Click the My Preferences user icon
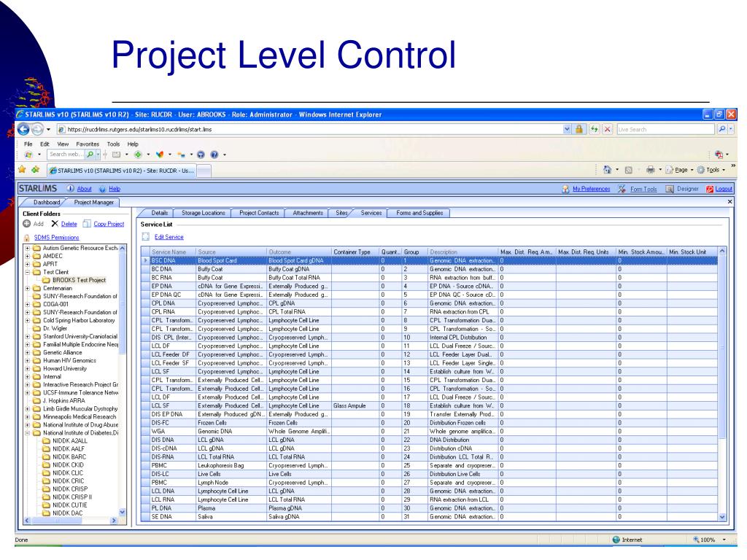This screenshot has height=560, width=747. point(565,189)
